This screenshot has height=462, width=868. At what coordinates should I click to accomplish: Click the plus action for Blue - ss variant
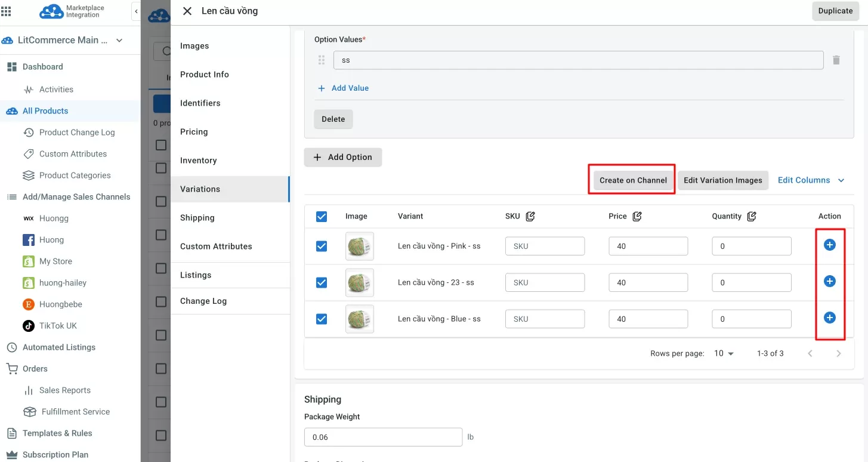click(829, 318)
